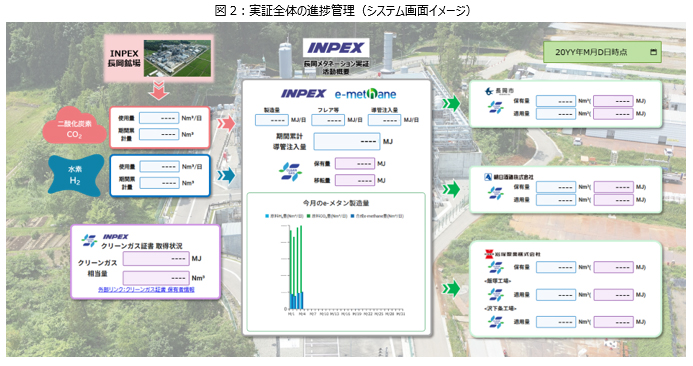Image resolution: width=693 pixels, height=366 pixels.
Task: Select the 長岡市 保有量 MJ field
Action: (x=613, y=101)
